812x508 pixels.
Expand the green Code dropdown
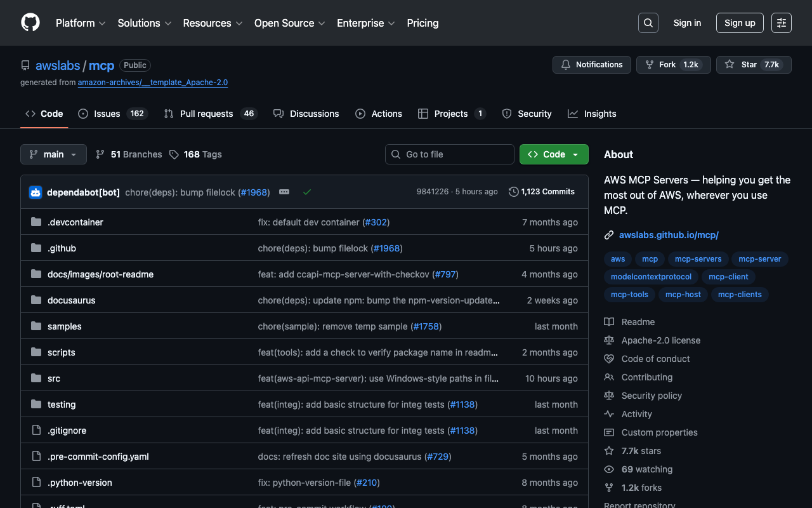click(553, 154)
